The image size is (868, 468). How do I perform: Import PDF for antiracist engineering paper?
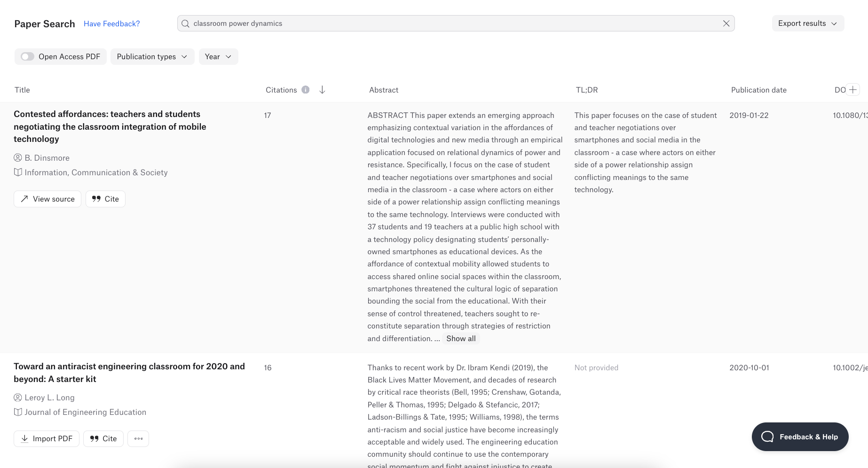(47, 438)
